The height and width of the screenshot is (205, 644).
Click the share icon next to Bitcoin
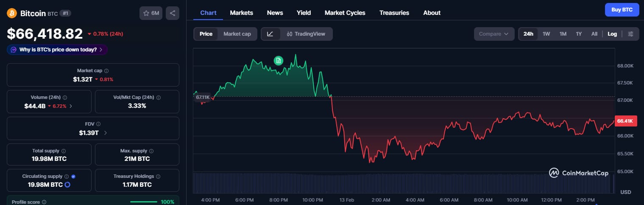(x=173, y=13)
